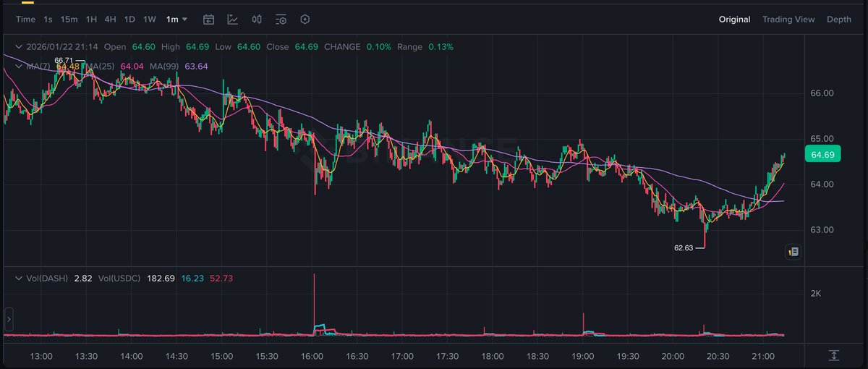868x369 pixels.
Task: Click the MA(99) value 63.64
Action: click(197, 67)
